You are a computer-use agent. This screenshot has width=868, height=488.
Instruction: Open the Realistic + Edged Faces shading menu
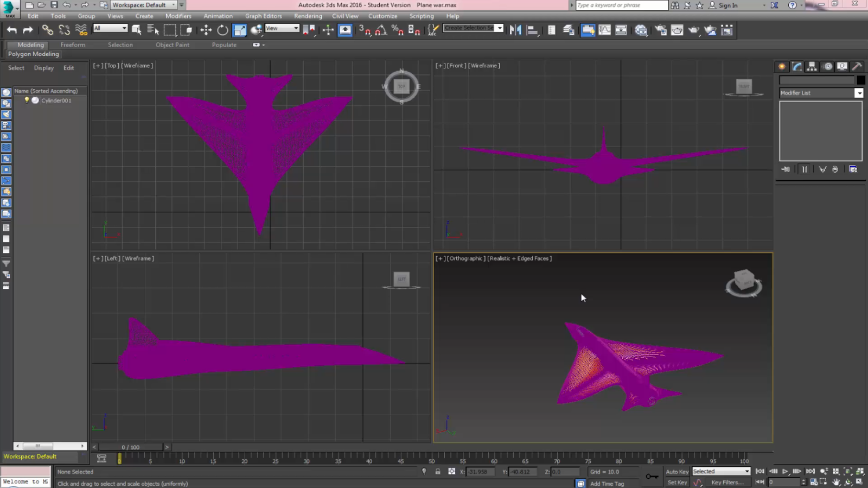click(x=519, y=258)
